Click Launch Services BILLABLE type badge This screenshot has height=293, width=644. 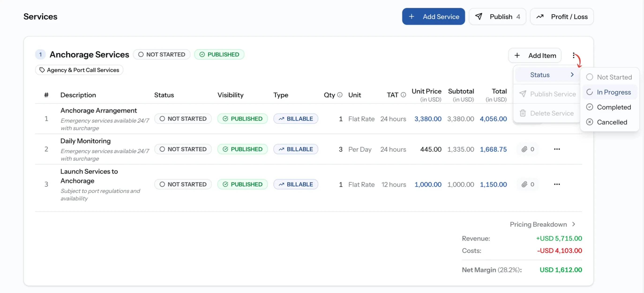coord(296,184)
